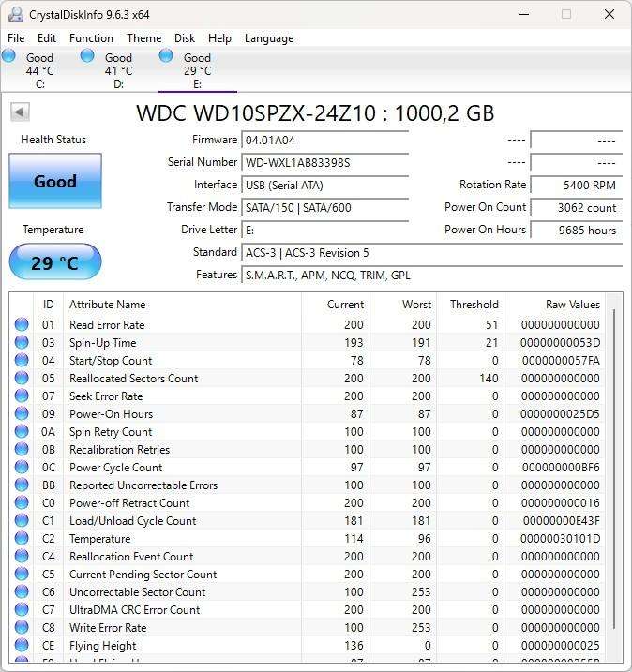Click the 29 °C temperature button
Viewport: 632px width, 672px height.
pyautogui.click(x=55, y=261)
